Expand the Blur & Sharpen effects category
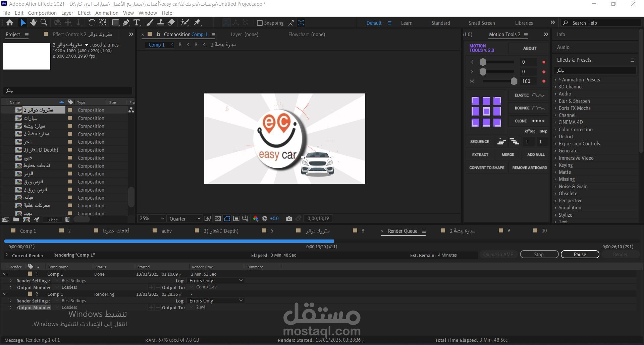Image resolution: width=644 pixels, height=345 pixels. click(x=555, y=101)
